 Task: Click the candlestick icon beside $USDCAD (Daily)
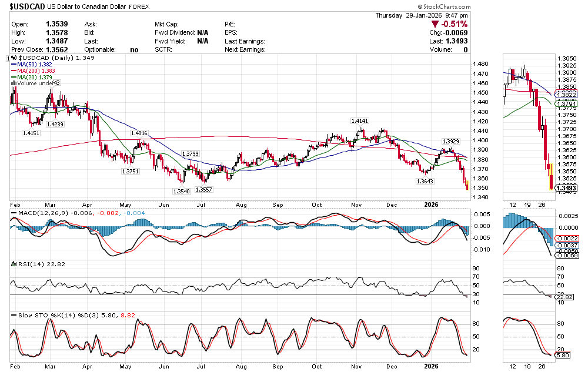tap(15, 58)
